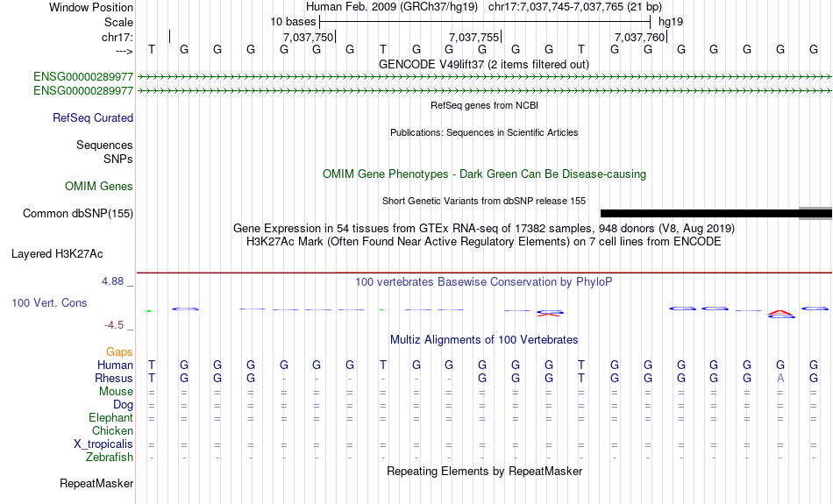Click the Dog species label
Image resolution: width=833 pixels, height=504 pixels.
[124, 405]
